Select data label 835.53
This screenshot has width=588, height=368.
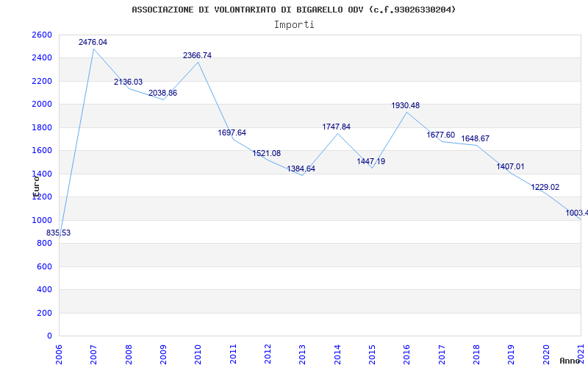58,233
